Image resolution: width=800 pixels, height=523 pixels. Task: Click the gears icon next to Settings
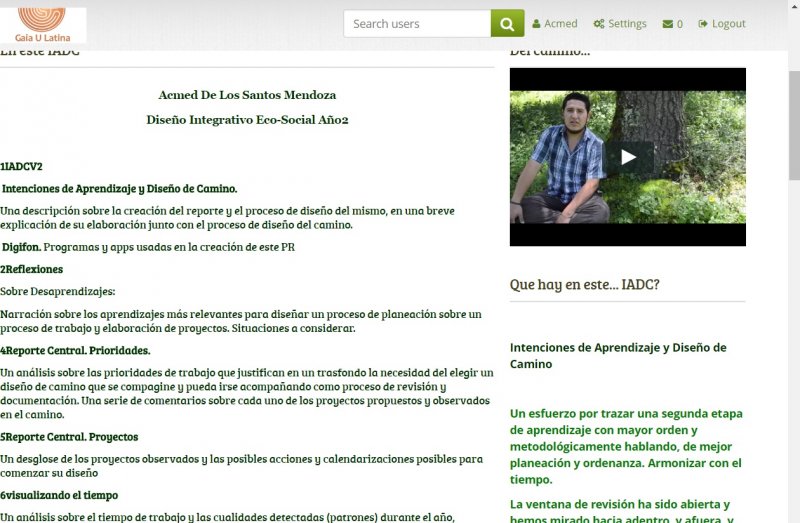(598, 23)
